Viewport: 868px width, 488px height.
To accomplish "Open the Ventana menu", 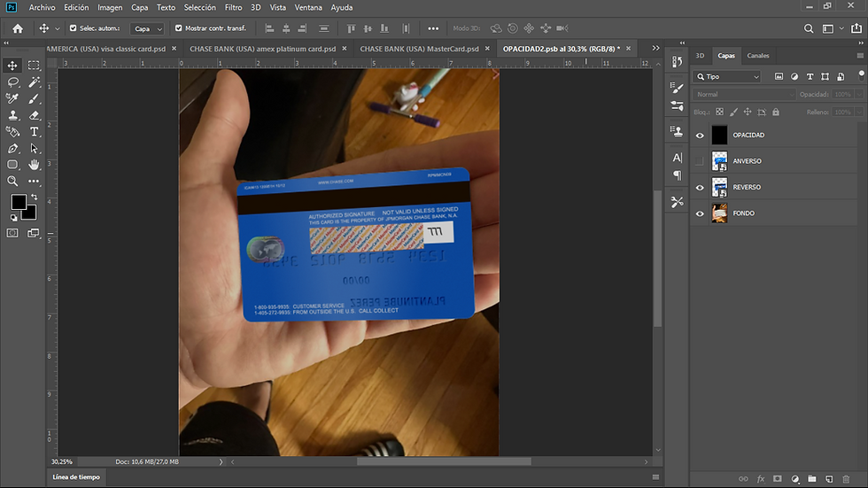I will point(308,7).
